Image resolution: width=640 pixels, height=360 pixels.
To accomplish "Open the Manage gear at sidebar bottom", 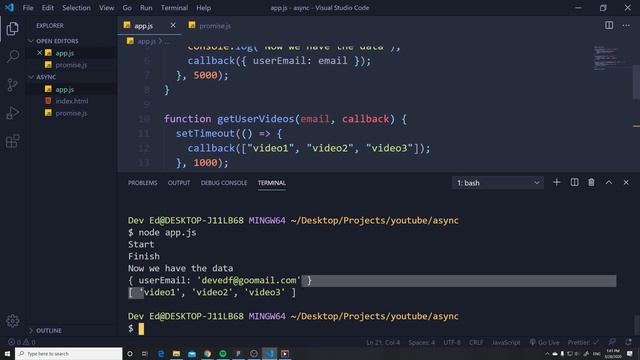I will [x=13, y=321].
